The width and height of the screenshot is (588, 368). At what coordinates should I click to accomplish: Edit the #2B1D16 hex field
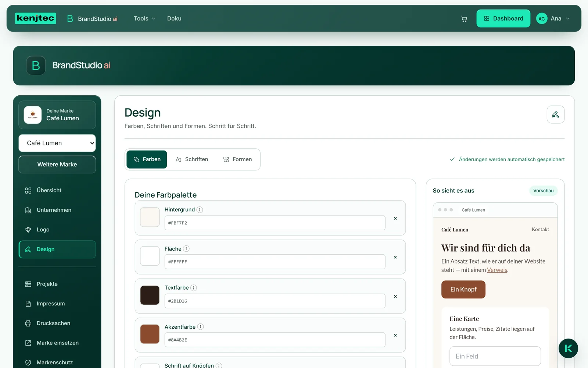click(x=275, y=301)
